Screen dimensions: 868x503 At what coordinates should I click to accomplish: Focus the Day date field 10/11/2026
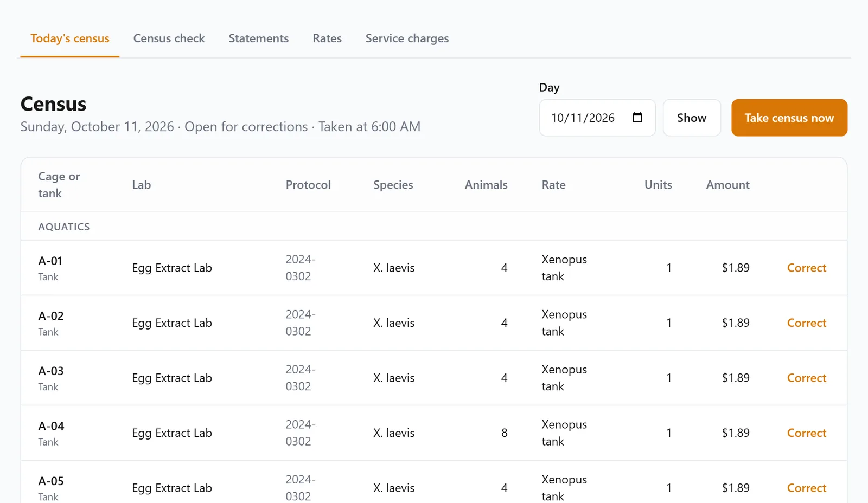point(597,118)
